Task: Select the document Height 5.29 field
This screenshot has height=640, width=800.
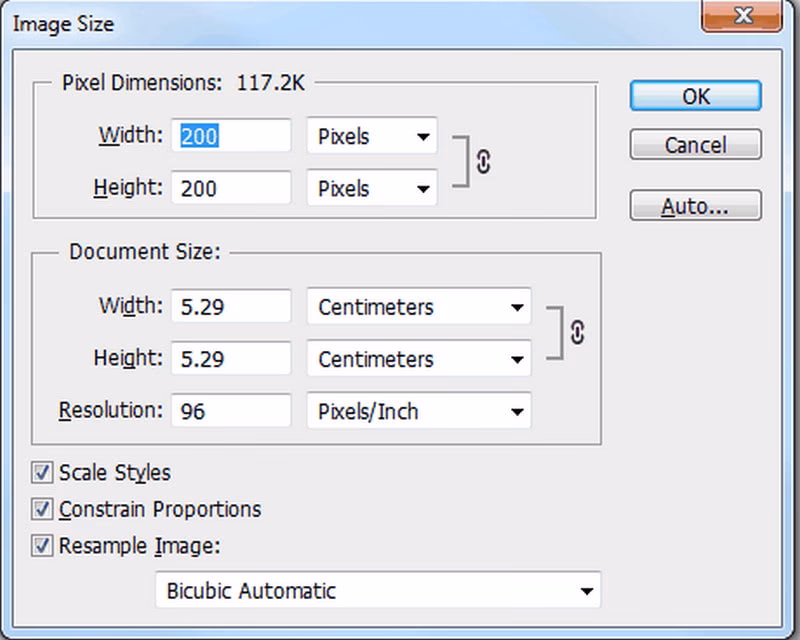Action: coord(231,359)
